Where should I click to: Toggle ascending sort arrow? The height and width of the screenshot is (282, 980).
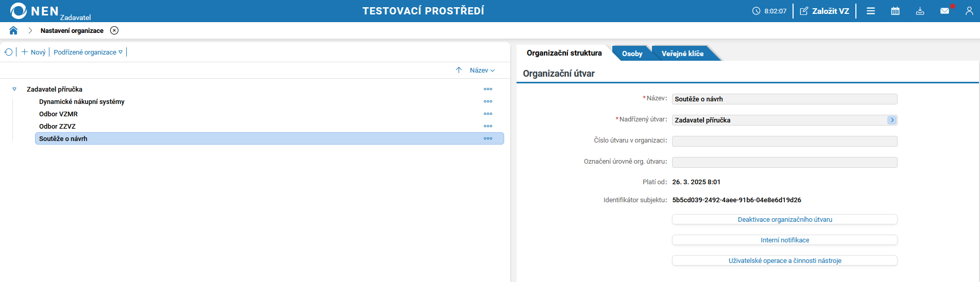coord(459,70)
